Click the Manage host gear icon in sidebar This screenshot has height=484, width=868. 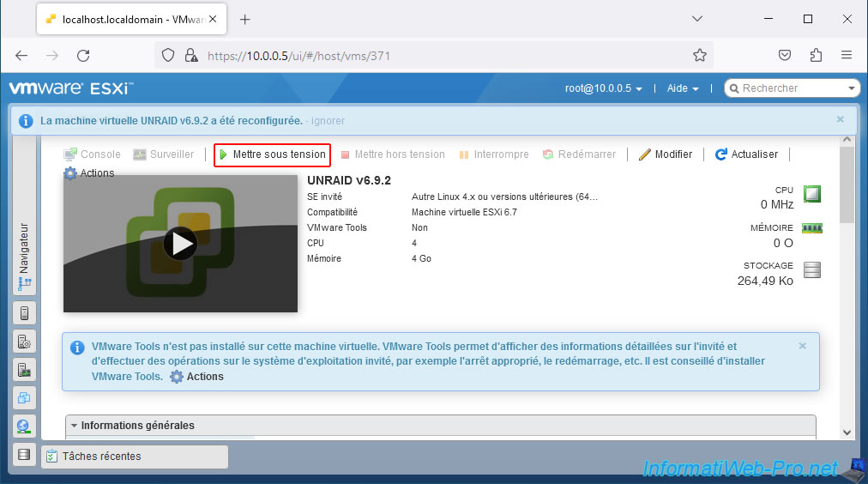(24, 342)
